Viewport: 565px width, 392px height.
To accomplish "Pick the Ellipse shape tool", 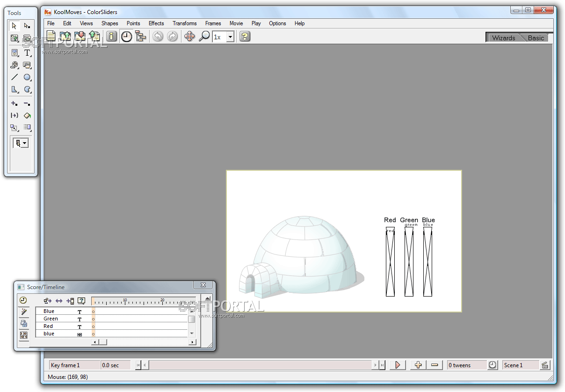I will tap(27, 77).
